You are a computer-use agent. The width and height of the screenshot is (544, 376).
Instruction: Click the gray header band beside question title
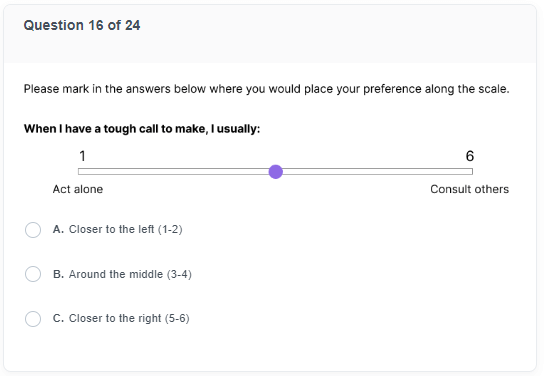[x=337, y=34]
